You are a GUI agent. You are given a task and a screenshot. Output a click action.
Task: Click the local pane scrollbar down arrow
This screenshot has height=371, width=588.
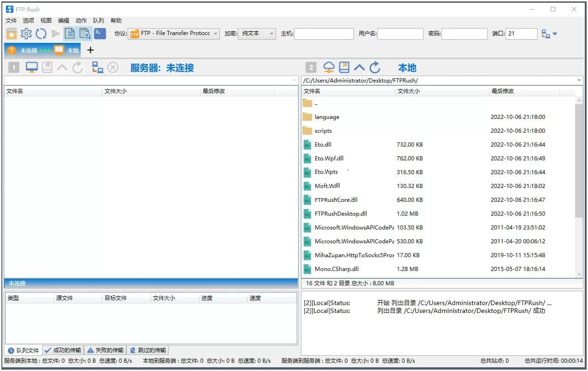coord(579,274)
